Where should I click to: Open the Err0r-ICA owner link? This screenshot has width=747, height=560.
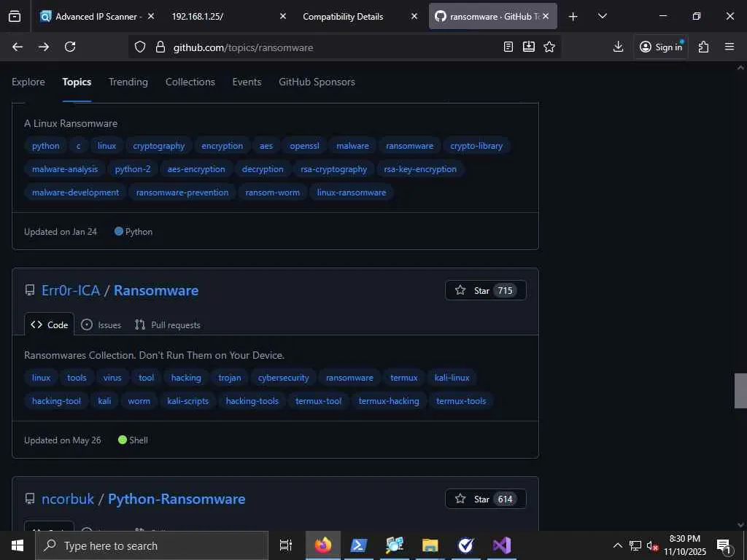tap(71, 290)
